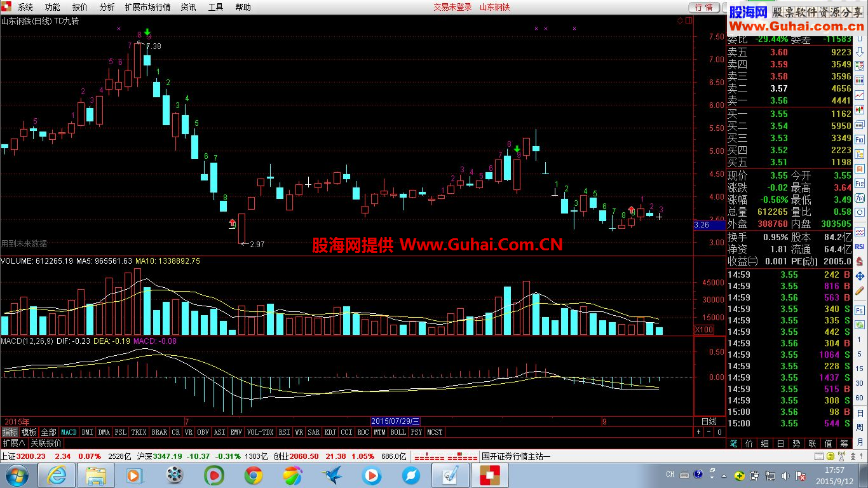Click the yellow status bar icon
Screen dimensions: 868x488
pos(831,456)
